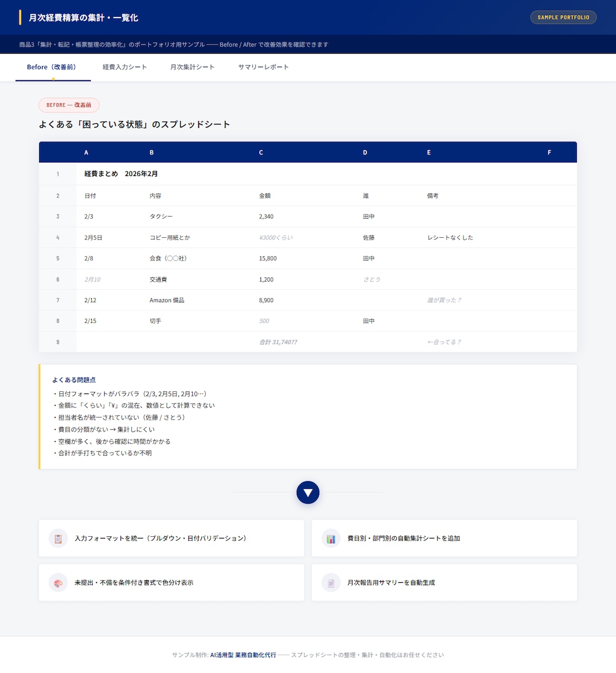
Task: Select the 経費まとめ 2026年2月 title cell
Action: click(121, 174)
